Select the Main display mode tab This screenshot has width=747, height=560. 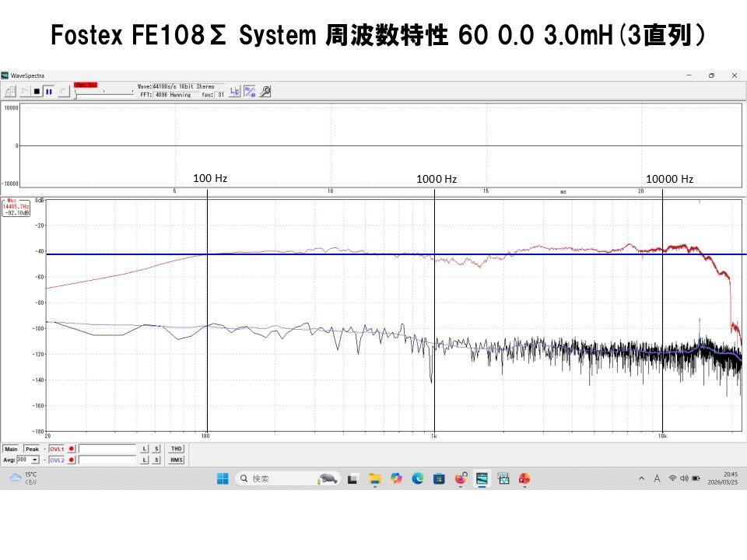(11, 449)
